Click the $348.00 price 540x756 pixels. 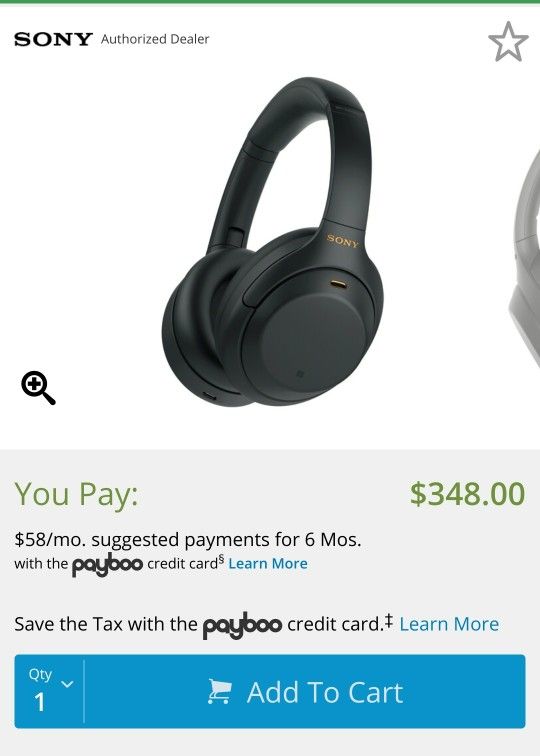pos(467,494)
